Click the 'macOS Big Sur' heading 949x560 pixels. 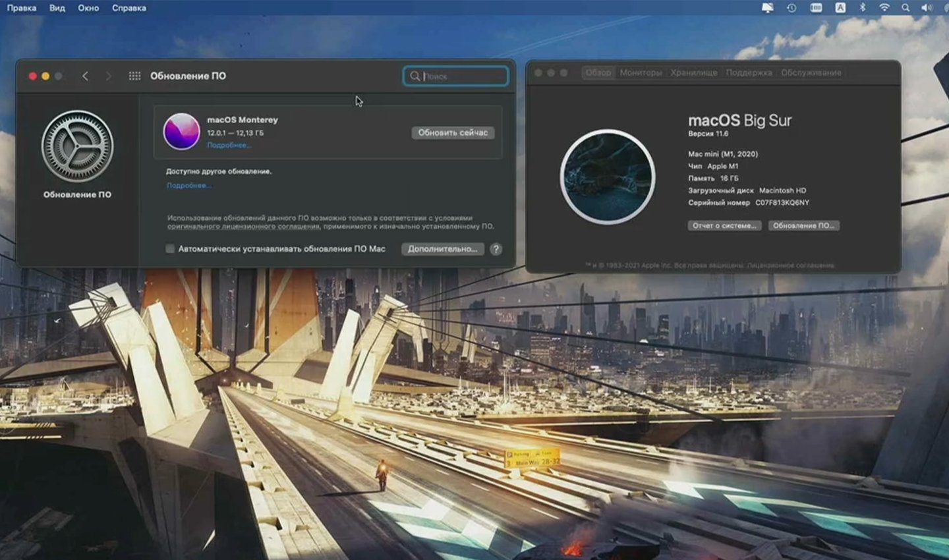(x=739, y=121)
